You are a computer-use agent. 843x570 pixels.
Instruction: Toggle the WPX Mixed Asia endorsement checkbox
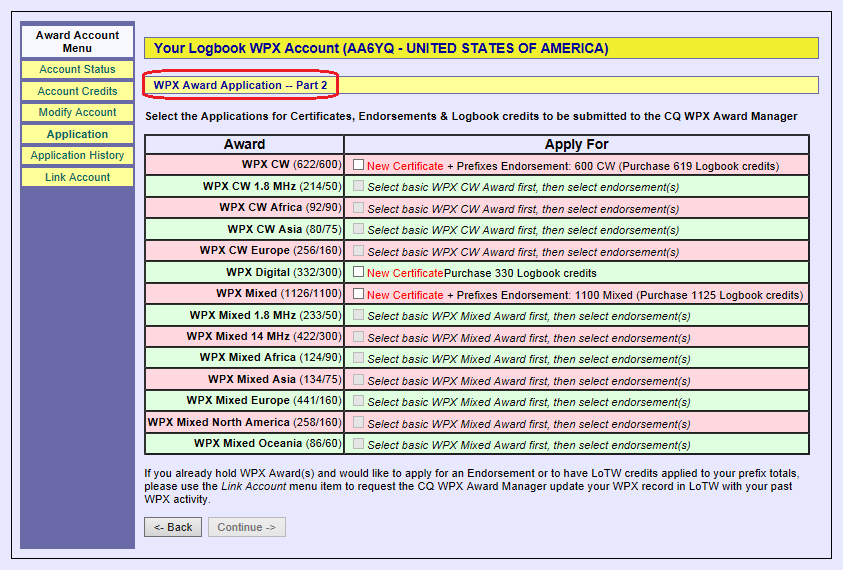pos(358,380)
